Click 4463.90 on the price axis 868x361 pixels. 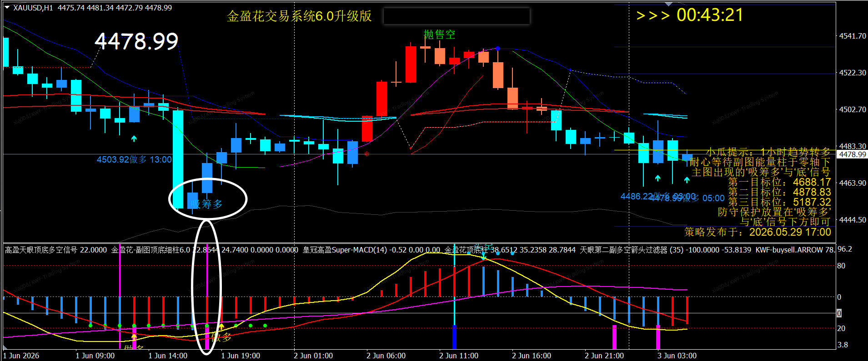[x=853, y=183]
